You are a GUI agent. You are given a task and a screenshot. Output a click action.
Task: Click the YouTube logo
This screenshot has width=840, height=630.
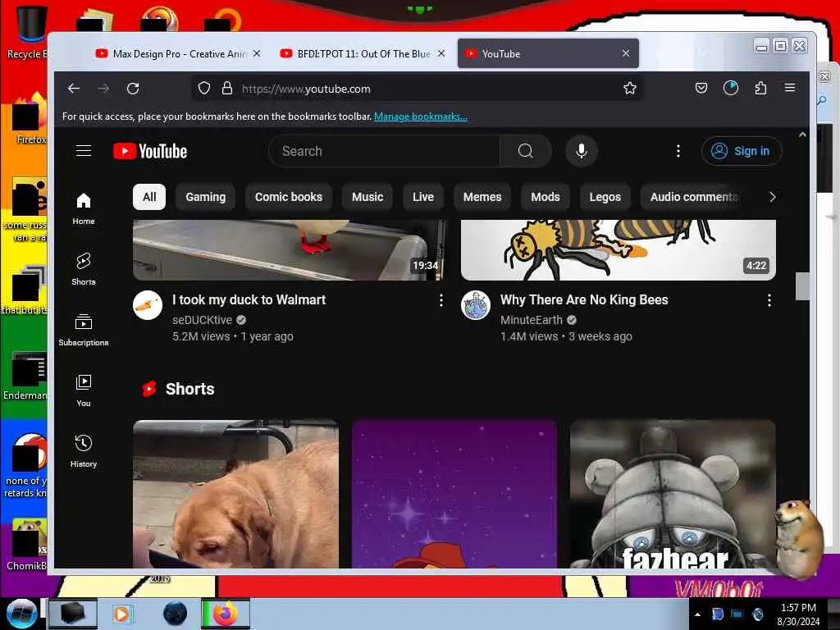tap(150, 152)
